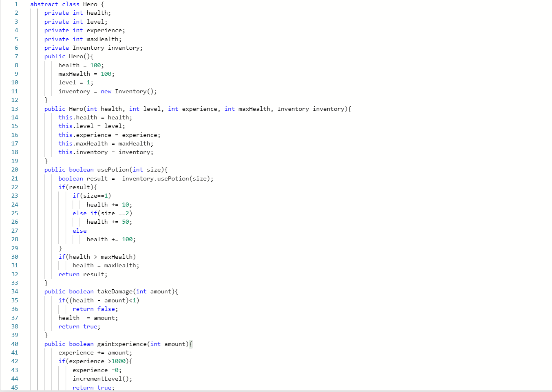Image resolution: width=552 pixels, height=392 pixels.
Task: Click 'usePotion(int size){' method signature
Action: (x=132, y=170)
